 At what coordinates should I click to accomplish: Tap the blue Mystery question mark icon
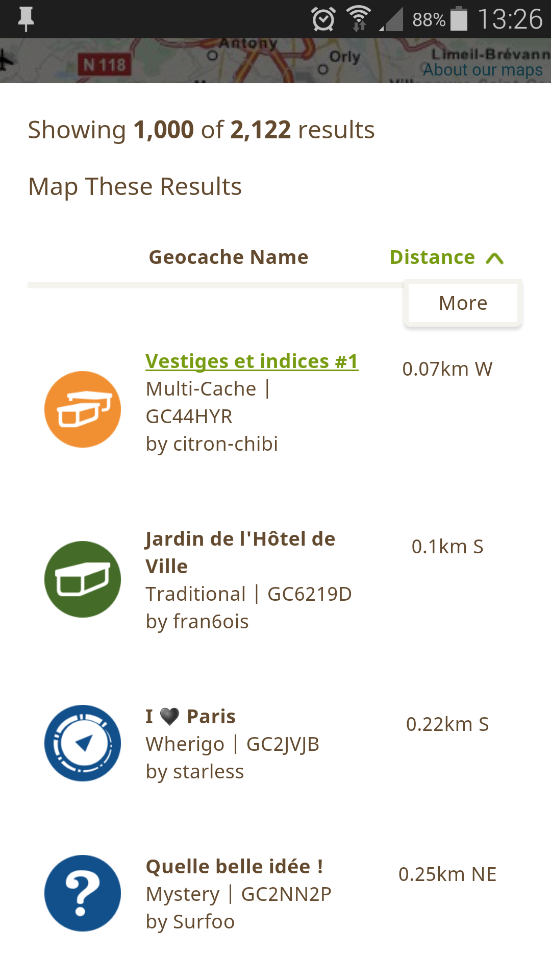[83, 893]
